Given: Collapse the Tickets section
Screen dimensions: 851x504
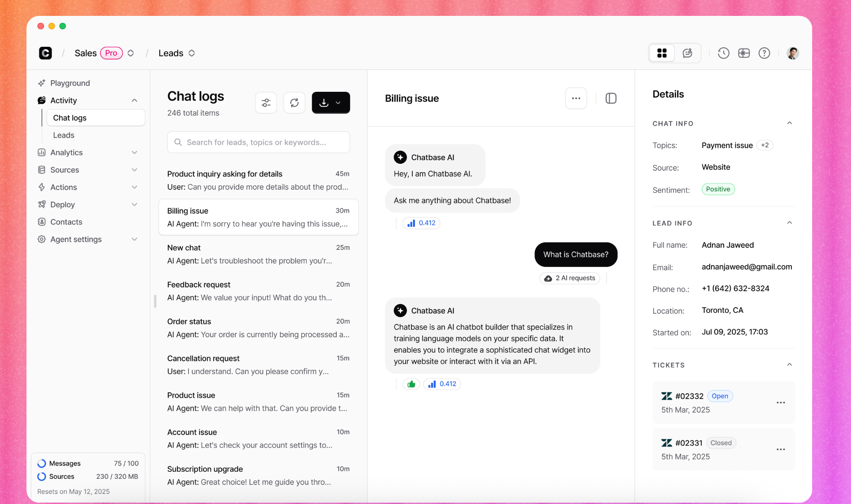Looking at the screenshot, I should point(790,365).
